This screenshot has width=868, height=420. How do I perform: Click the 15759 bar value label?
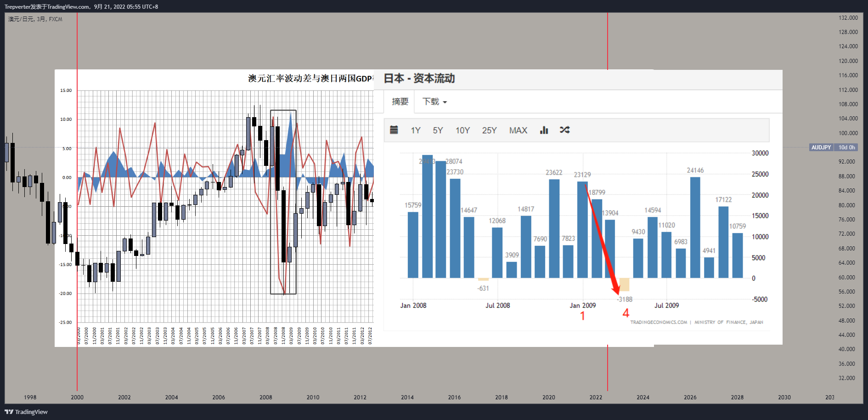pyautogui.click(x=413, y=205)
